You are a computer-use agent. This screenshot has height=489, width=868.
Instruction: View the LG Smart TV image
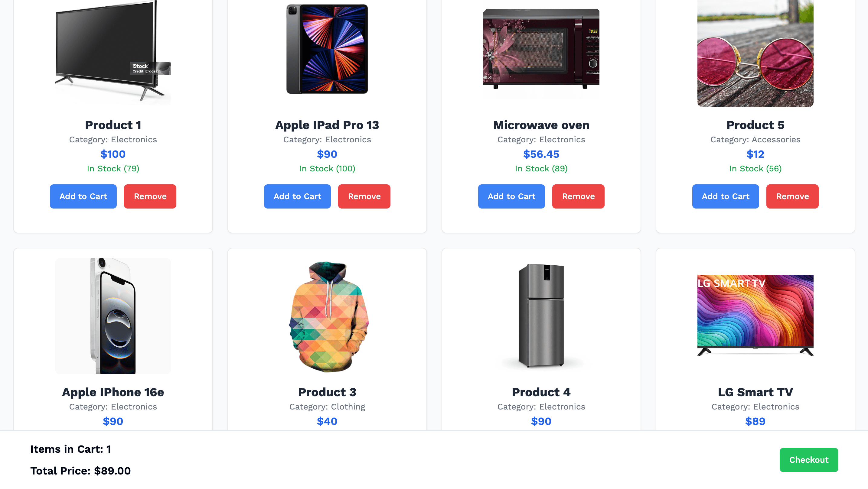coord(755,315)
